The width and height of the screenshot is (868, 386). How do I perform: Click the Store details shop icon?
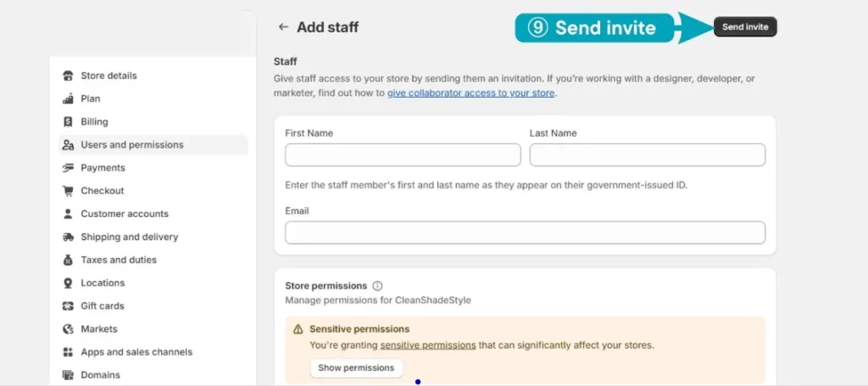tap(68, 76)
